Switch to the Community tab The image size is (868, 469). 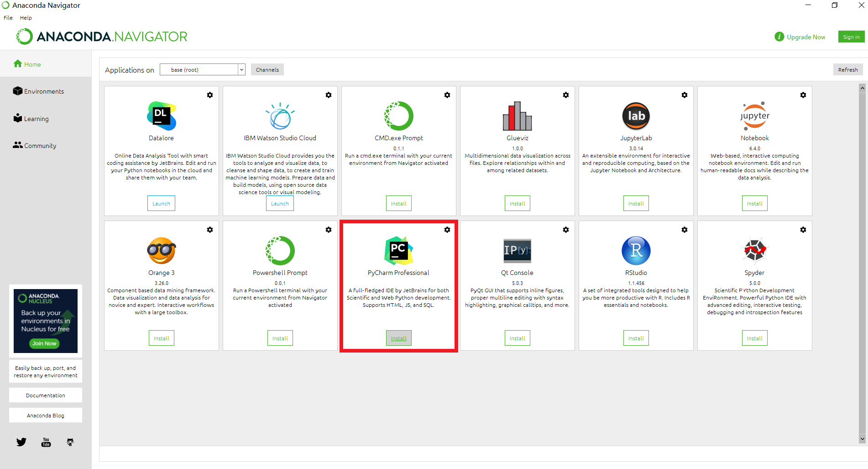point(46,146)
